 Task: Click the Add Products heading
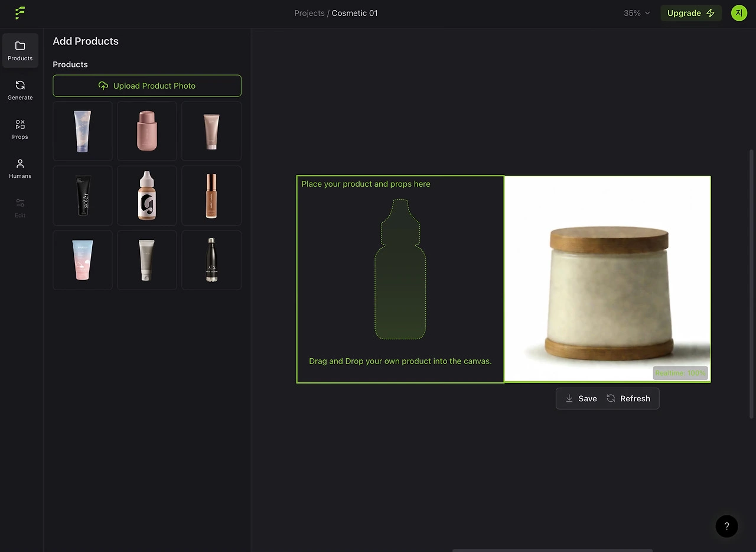(x=86, y=41)
